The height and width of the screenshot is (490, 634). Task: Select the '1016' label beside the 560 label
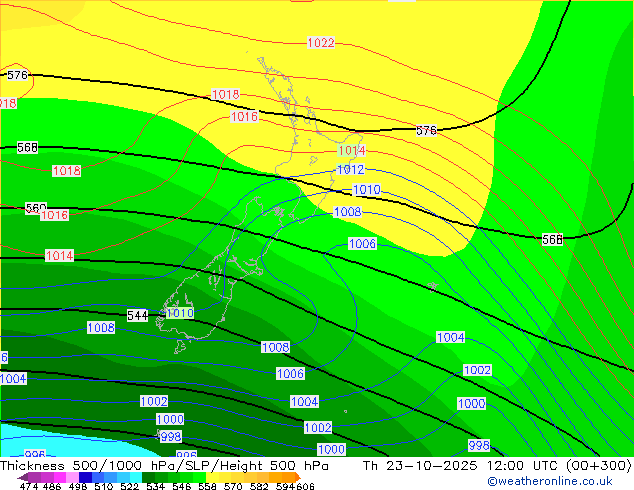pyautogui.click(x=54, y=215)
